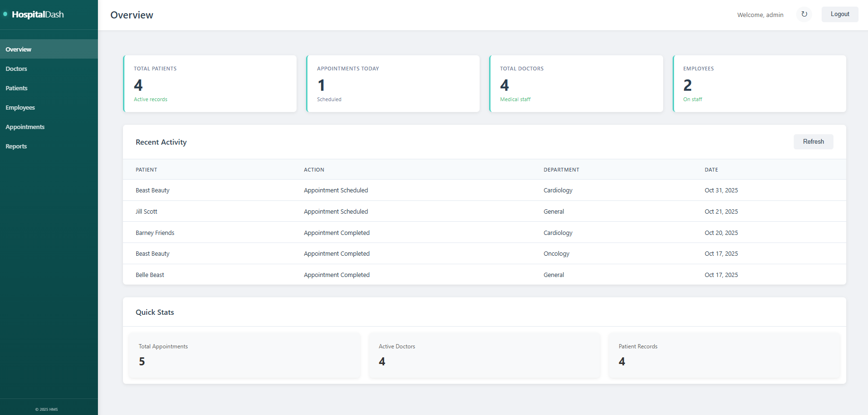Click the DEPARTMENT column header
The image size is (868, 415).
[x=561, y=170]
